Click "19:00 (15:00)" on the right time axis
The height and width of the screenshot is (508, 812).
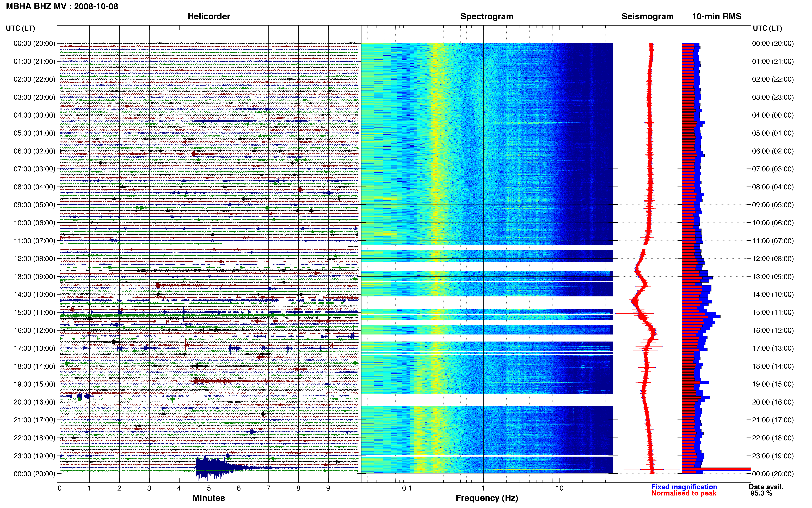click(773, 384)
